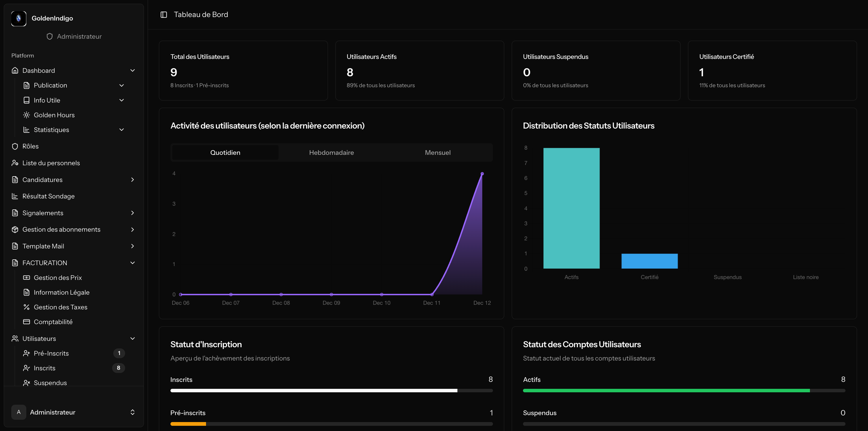Expand the Candidatures arrow
This screenshot has height=431, width=868.
point(132,180)
